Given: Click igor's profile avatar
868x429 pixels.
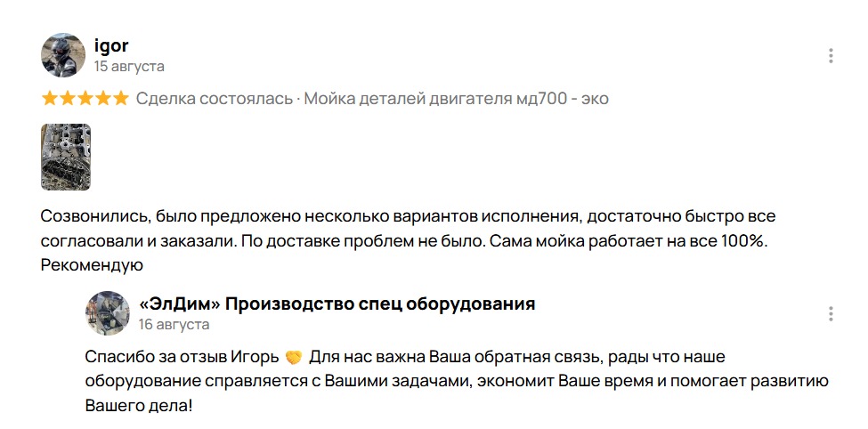Looking at the screenshot, I should click(63, 55).
